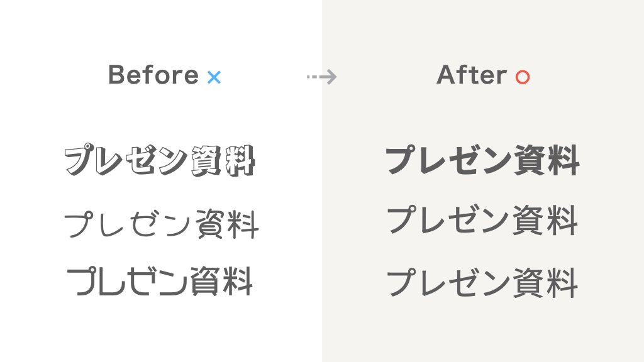This screenshot has width=644, height=362.
Task: Click the After heading text
Action: click(x=472, y=75)
